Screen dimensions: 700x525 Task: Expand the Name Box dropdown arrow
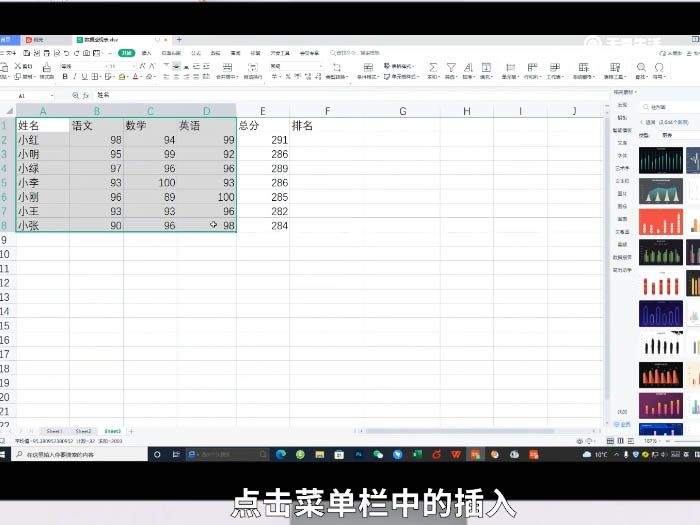click(x=52, y=96)
